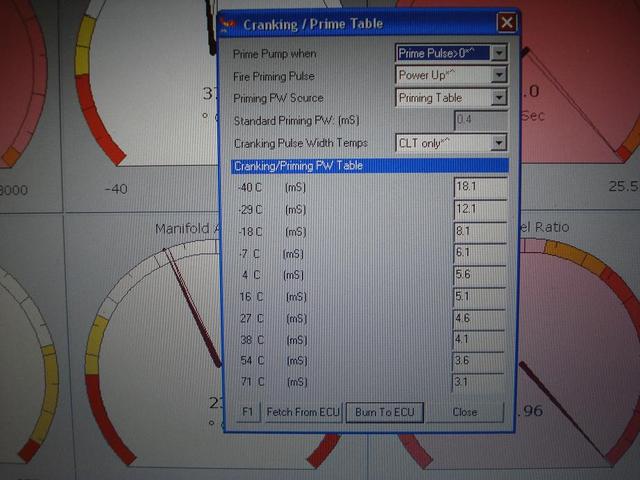Select the 54 C pulse width field

478,361
